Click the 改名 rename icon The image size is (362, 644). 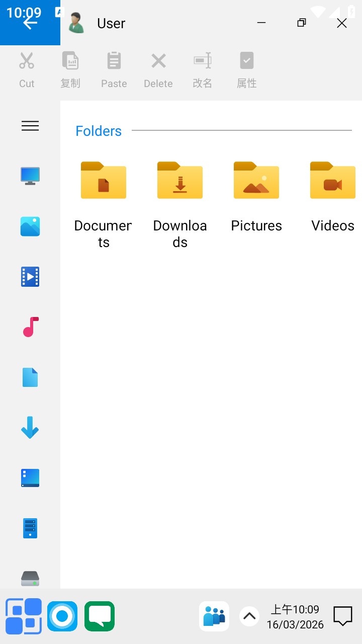(x=203, y=61)
